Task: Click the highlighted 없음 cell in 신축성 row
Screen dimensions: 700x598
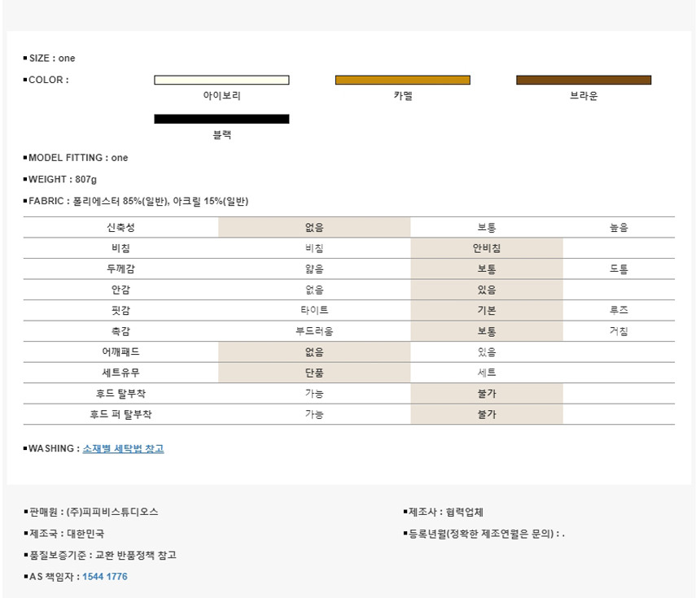Action: point(313,228)
